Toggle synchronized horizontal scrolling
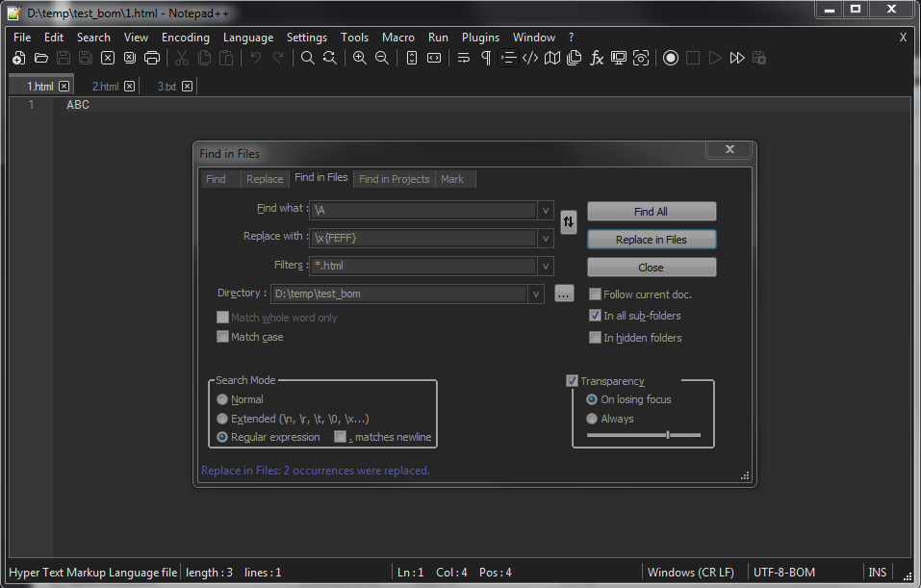This screenshot has height=588, width=921. (434, 58)
